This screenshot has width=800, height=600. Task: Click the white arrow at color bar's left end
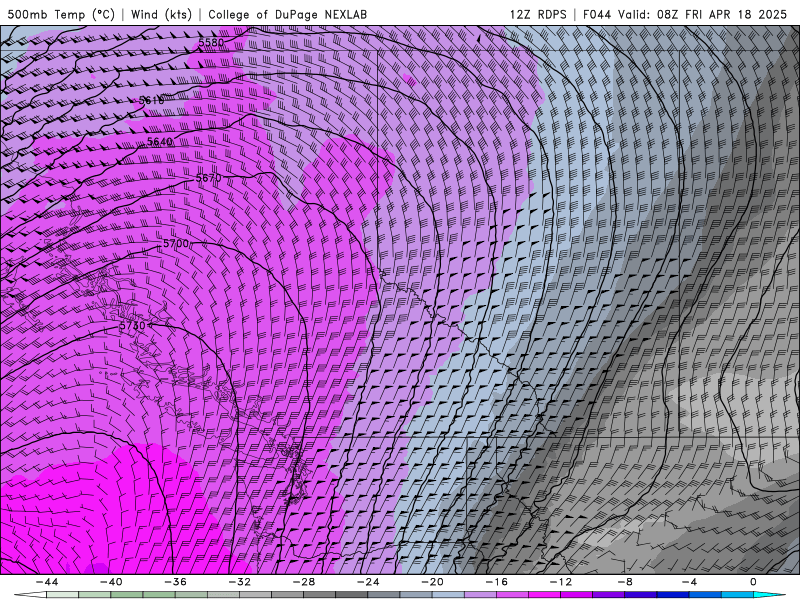coord(30,595)
